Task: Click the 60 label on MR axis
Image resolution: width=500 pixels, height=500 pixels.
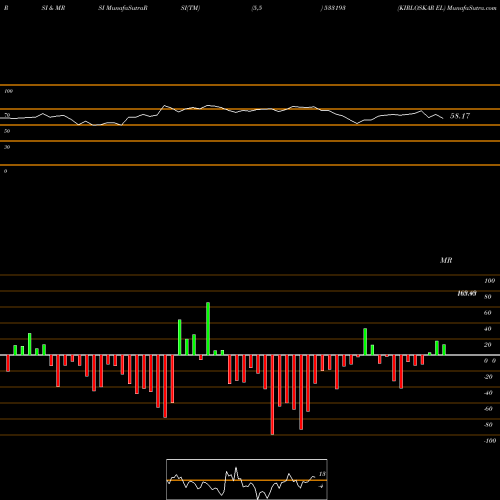Action: coord(488,313)
